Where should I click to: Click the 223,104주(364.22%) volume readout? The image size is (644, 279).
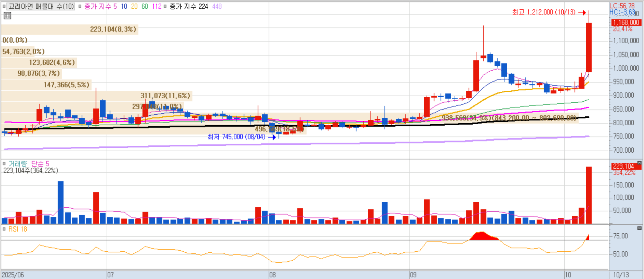tap(31, 170)
